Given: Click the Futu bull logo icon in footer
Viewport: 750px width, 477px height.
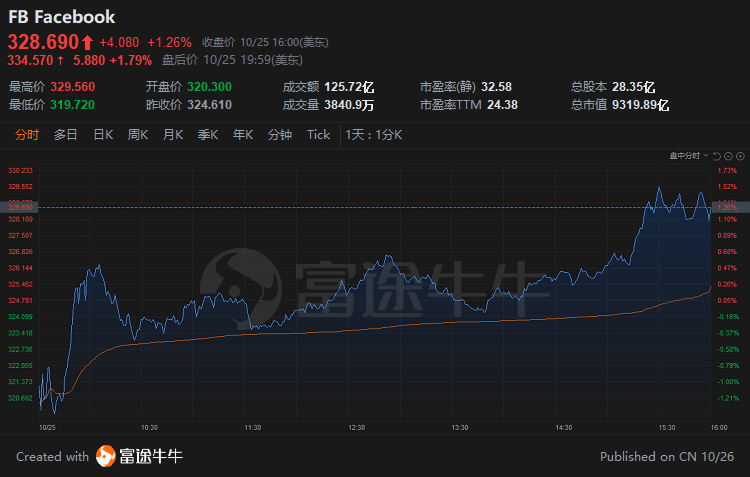Looking at the screenshot, I should coord(106,457).
